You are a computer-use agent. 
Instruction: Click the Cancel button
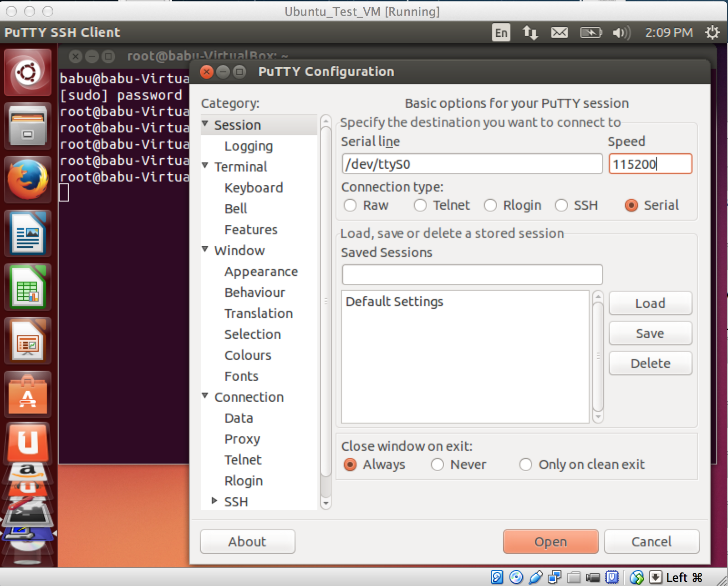pos(652,542)
